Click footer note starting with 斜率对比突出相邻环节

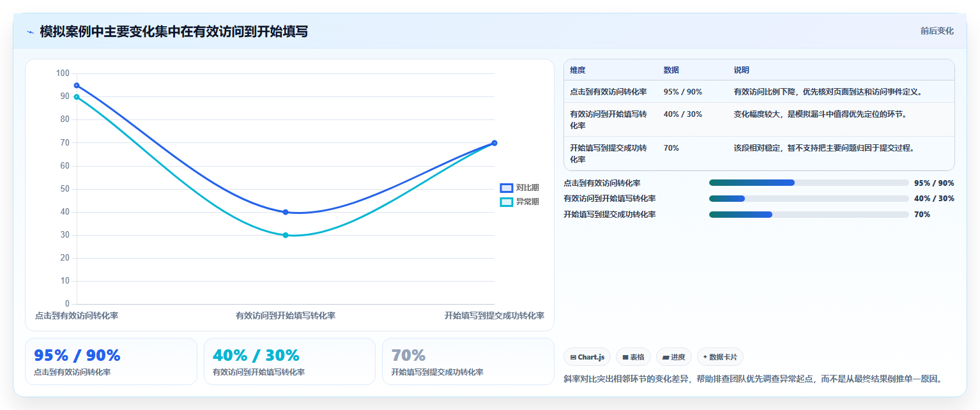753,379
